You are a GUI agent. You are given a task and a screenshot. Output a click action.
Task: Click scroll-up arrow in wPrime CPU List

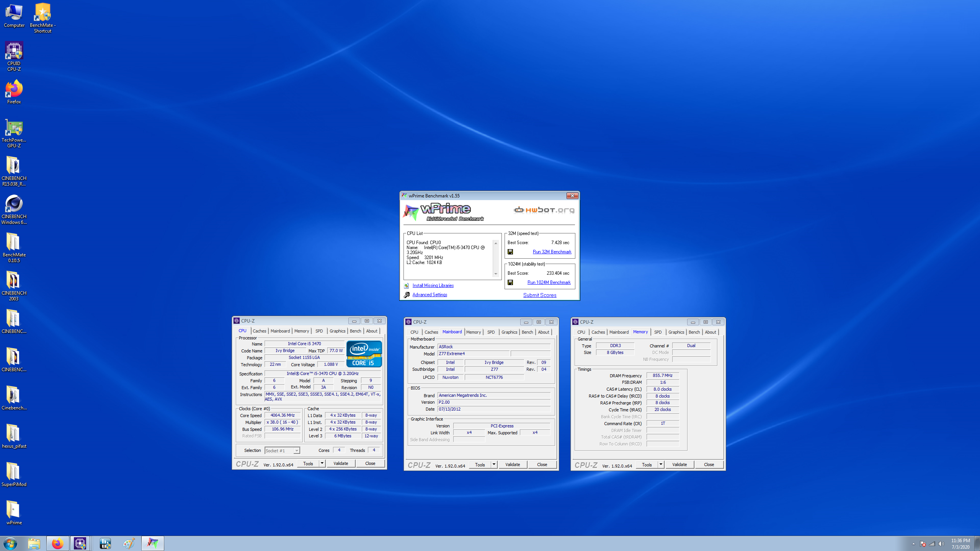click(x=496, y=243)
